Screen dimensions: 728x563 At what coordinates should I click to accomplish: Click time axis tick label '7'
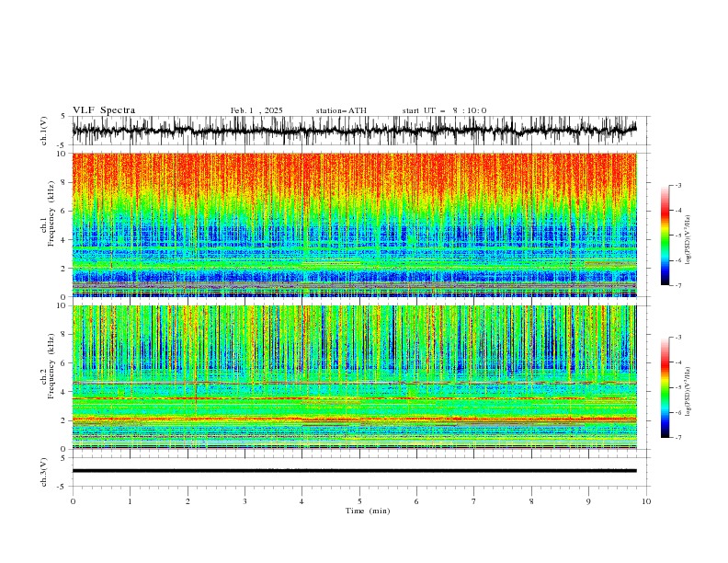pyautogui.click(x=474, y=501)
